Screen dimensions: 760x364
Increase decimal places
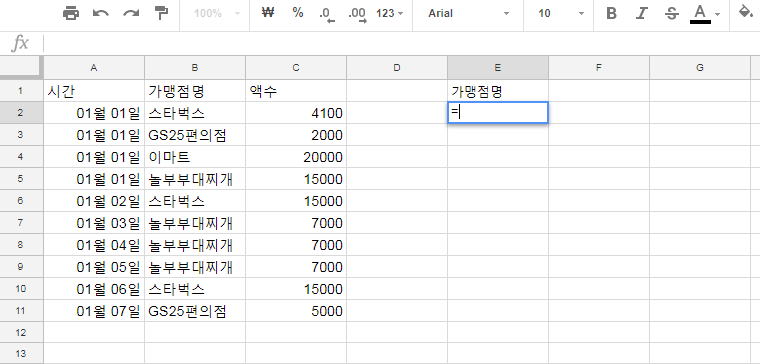pos(357,14)
